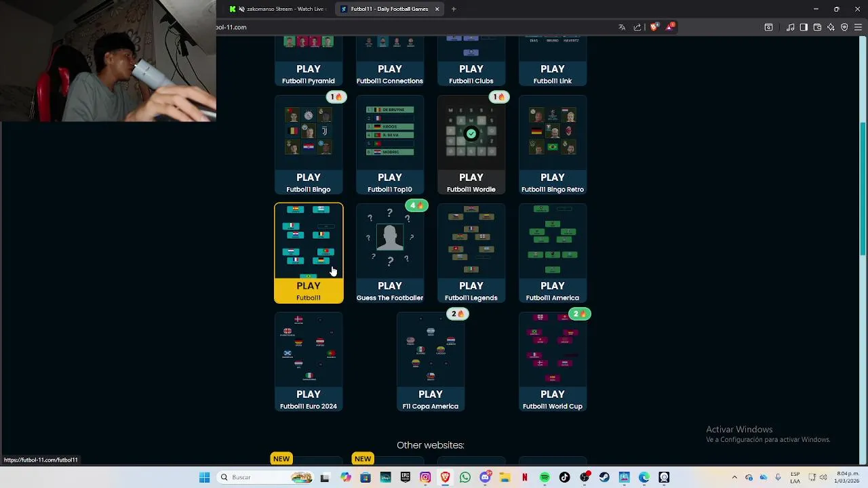Open Microsoft Edge from the taskbar
The height and width of the screenshot is (488, 868).
click(x=644, y=477)
